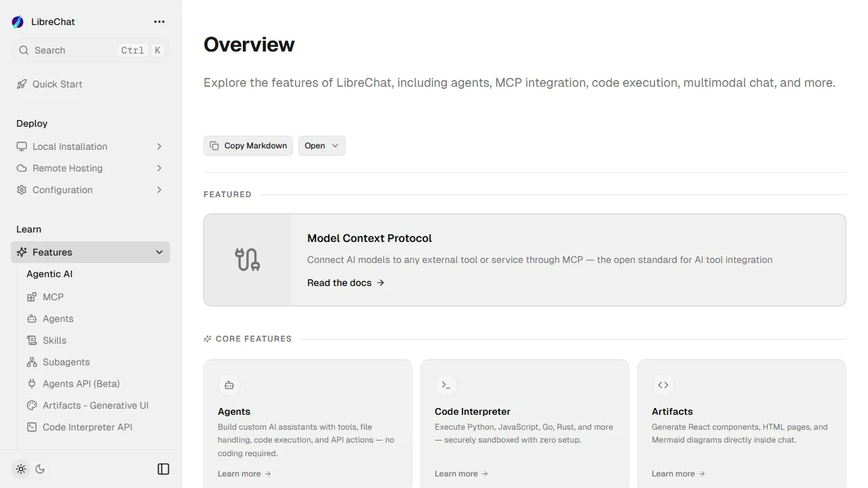Collapse the sidebar using the panel icon

coord(163,469)
